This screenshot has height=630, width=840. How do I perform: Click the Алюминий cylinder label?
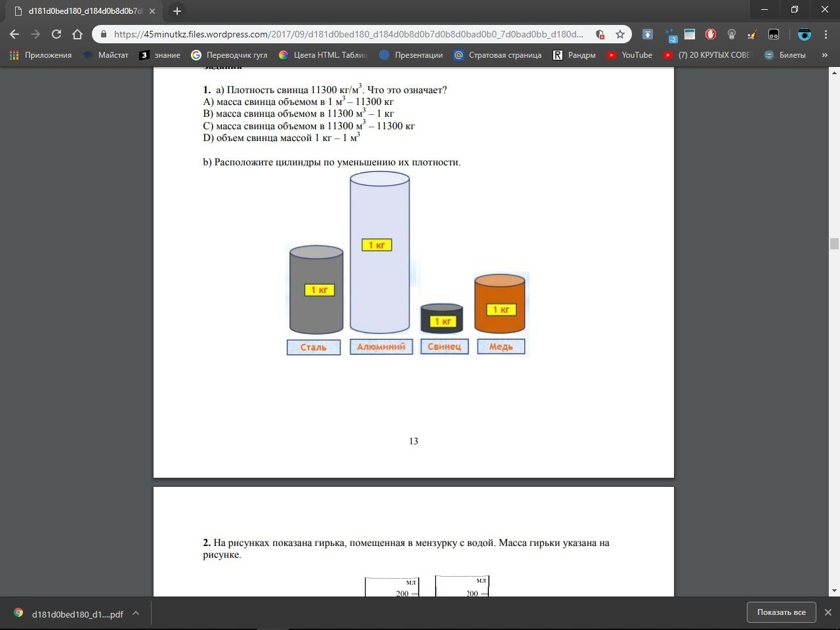(381, 346)
